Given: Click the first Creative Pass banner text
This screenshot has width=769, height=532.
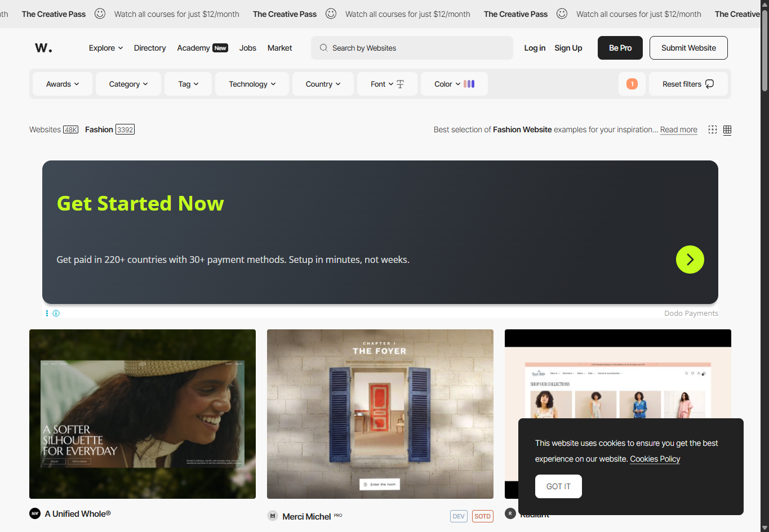Looking at the screenshot, I should pos(54,14).
